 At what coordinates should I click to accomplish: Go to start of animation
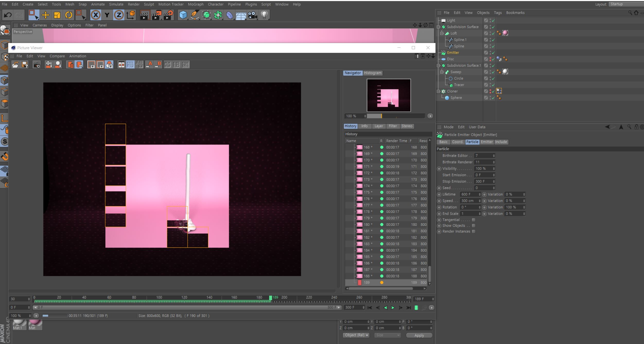click(370, 307)
